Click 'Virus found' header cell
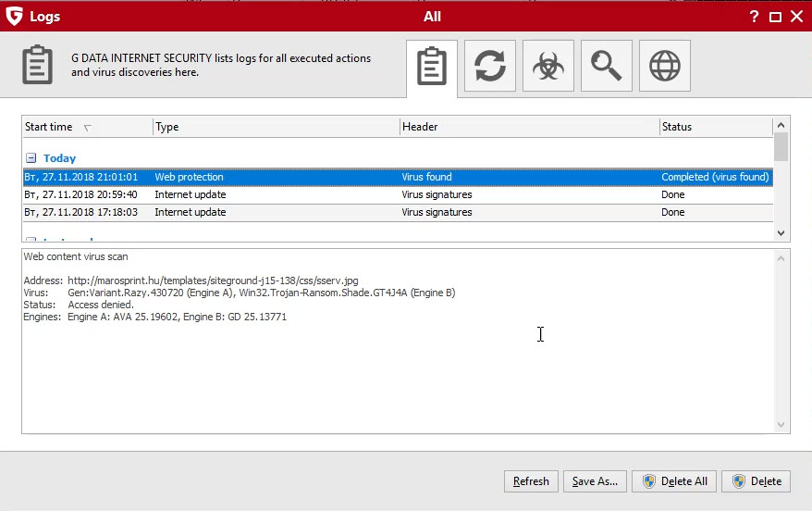The width and height of the screenshot is (812, 511). pyautogui.click(x=426, y=177)
